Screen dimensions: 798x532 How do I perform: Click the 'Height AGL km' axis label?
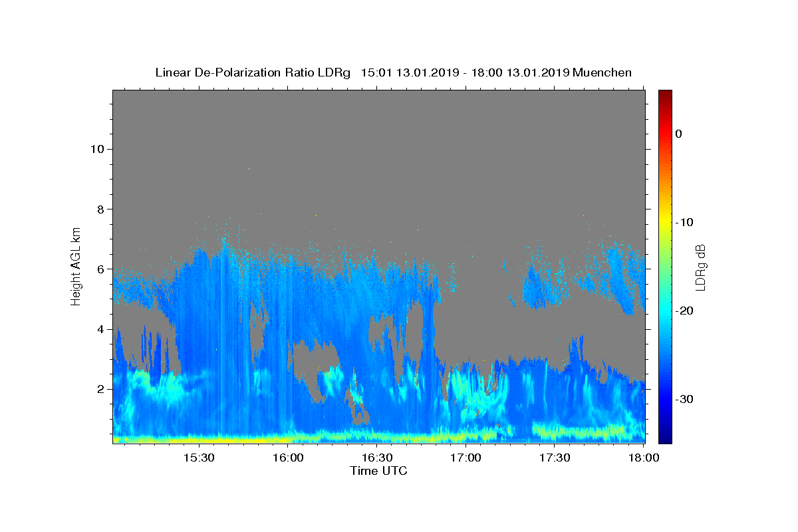point(76,265)
